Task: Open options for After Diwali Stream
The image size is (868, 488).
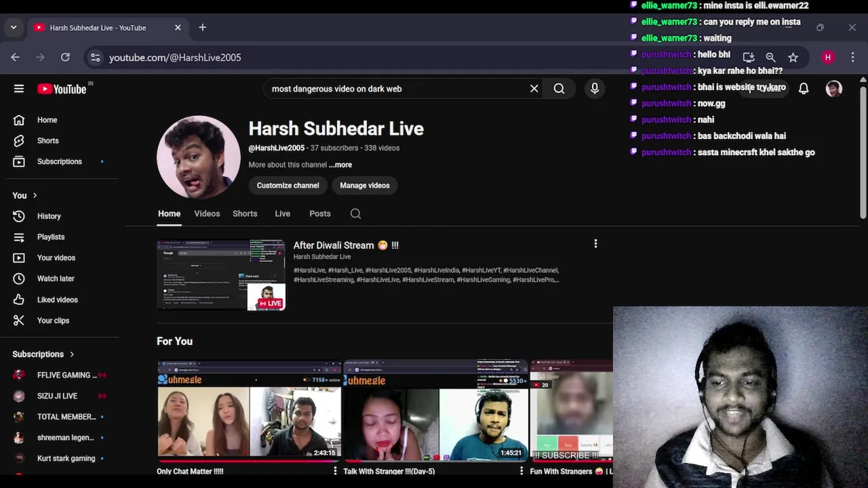Action: coord(595,243)
